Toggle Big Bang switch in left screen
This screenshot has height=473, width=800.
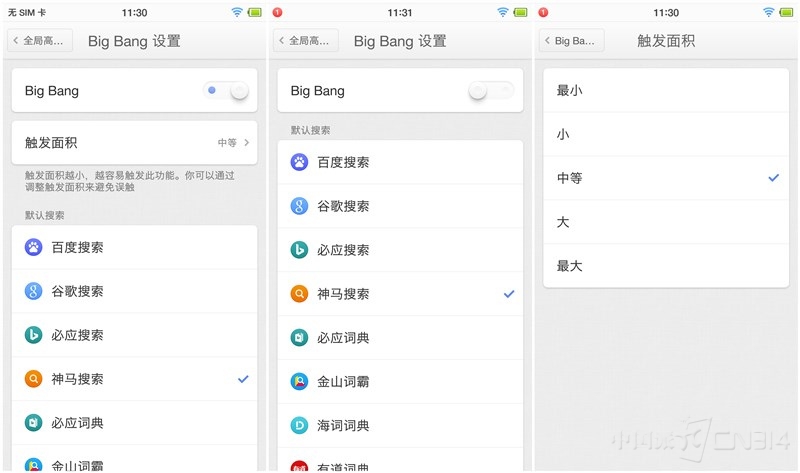[x=226, y=91]
